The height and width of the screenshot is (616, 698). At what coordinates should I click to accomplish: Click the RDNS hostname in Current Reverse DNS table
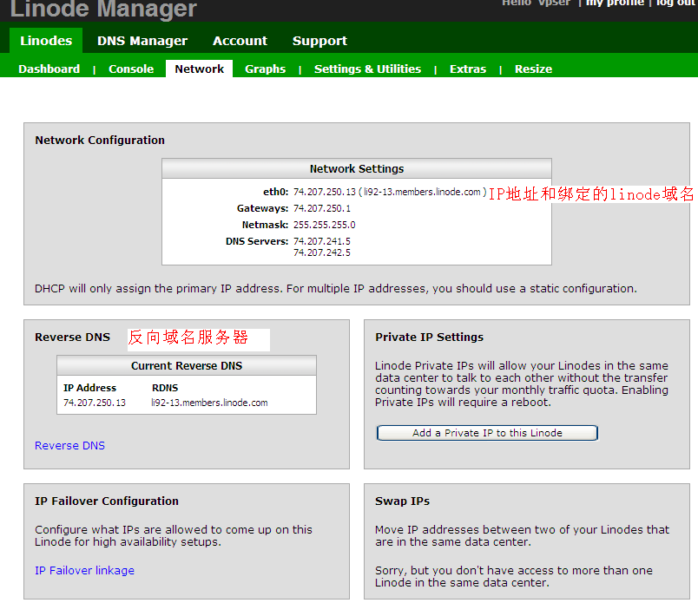click(x=209, y=403)
